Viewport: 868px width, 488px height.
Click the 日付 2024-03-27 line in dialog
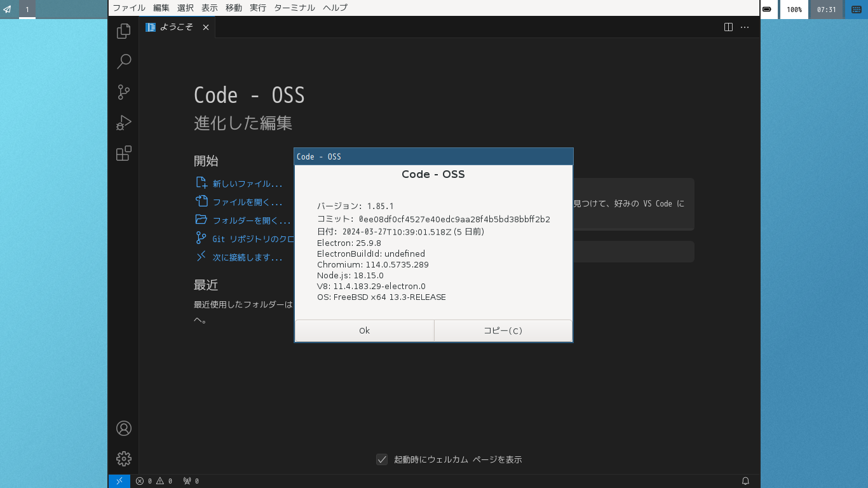(x=400, y=232)
